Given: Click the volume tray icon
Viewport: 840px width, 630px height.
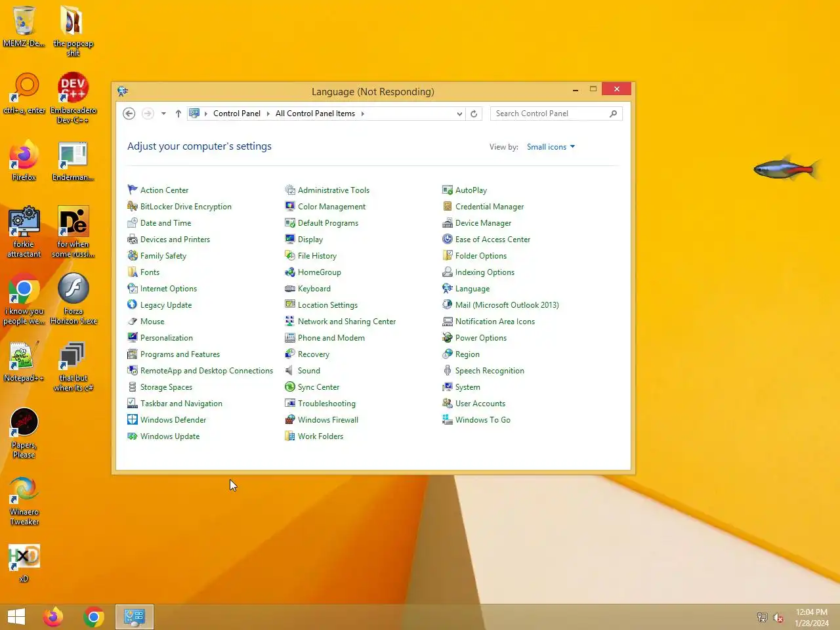Looking at the screenshot, I should coord(779,618).
